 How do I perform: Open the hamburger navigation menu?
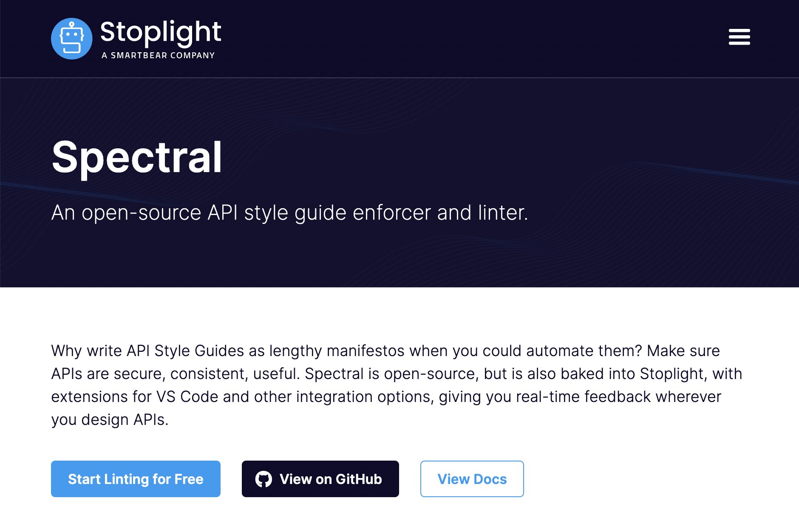pos(739,37)
